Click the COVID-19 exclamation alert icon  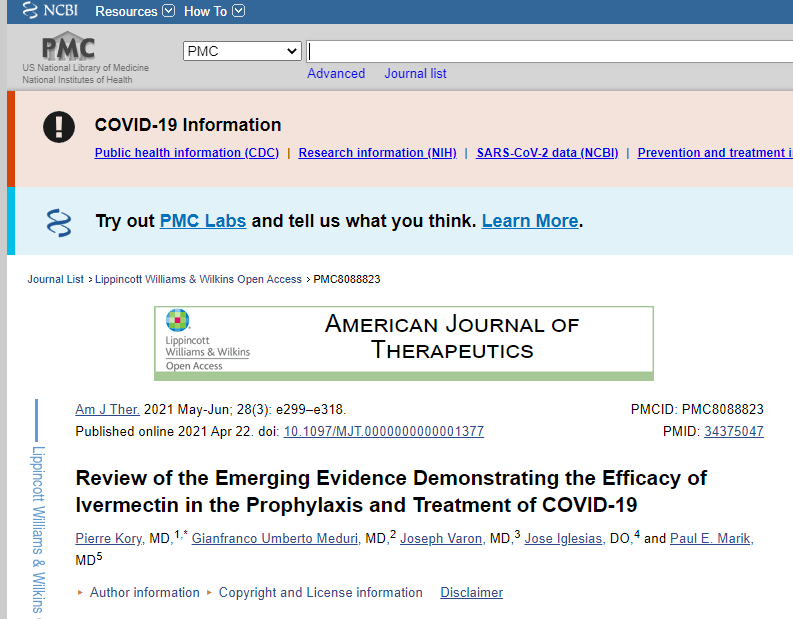tap(59, 127)
